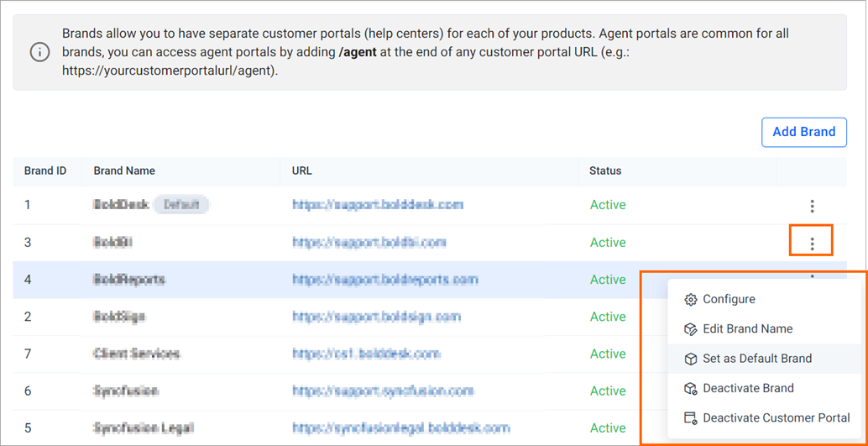Click the icon beside Deactivate Customer Portal
The image size is (868, 446).
[690, 418]
